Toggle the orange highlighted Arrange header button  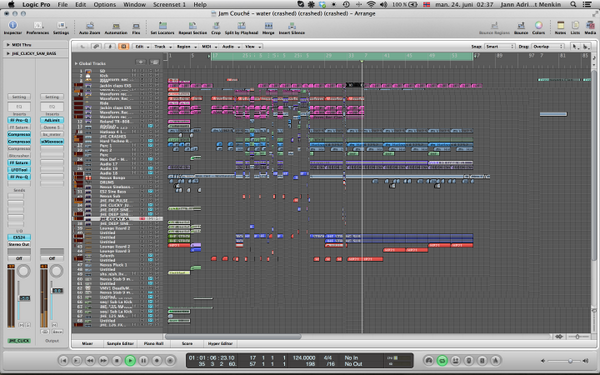coord(123,47)
